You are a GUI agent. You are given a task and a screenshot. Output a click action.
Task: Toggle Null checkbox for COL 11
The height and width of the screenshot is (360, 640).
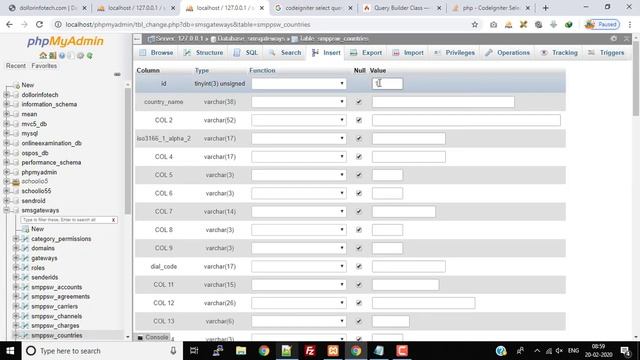coord(359,284)
